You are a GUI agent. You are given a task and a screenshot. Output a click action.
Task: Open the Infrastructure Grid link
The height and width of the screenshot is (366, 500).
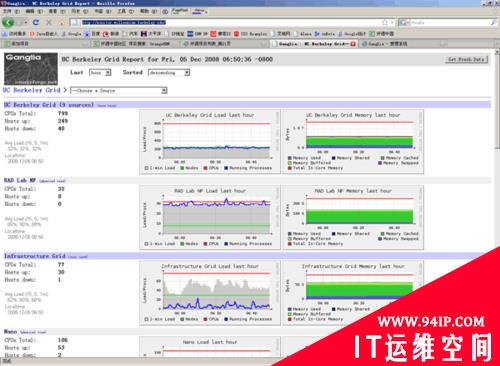(x=35, y=256)
